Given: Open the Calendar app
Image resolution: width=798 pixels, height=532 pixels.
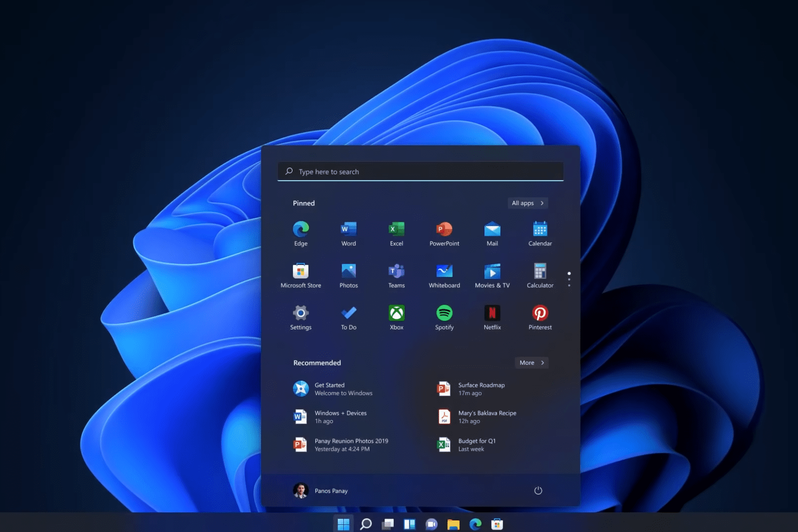Looking at the screenshot, I should pyautogui.click(x=540, y=234).
